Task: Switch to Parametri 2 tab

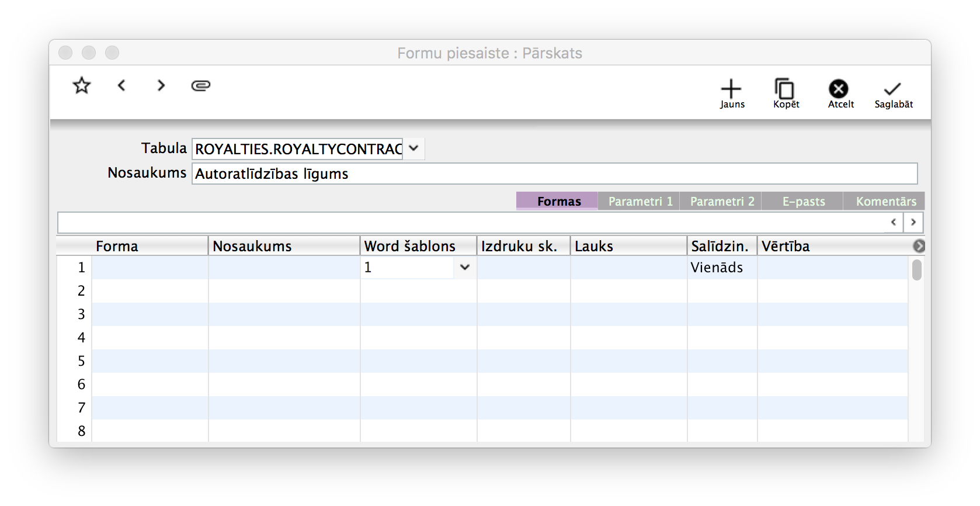Action: point(721,202)
